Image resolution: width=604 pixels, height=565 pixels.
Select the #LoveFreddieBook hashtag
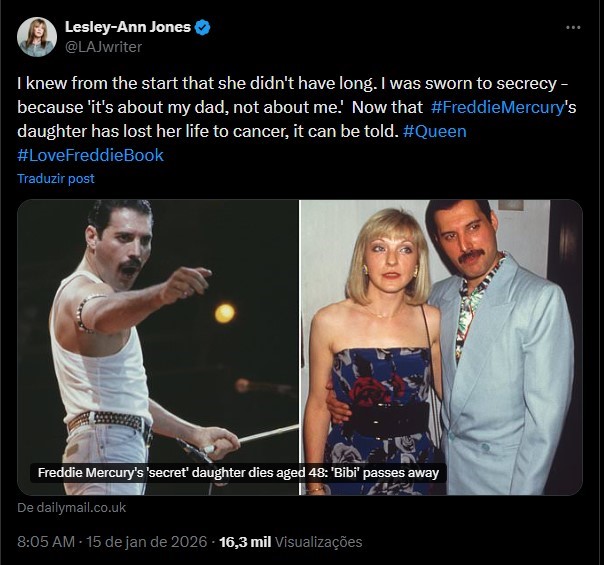90,155
